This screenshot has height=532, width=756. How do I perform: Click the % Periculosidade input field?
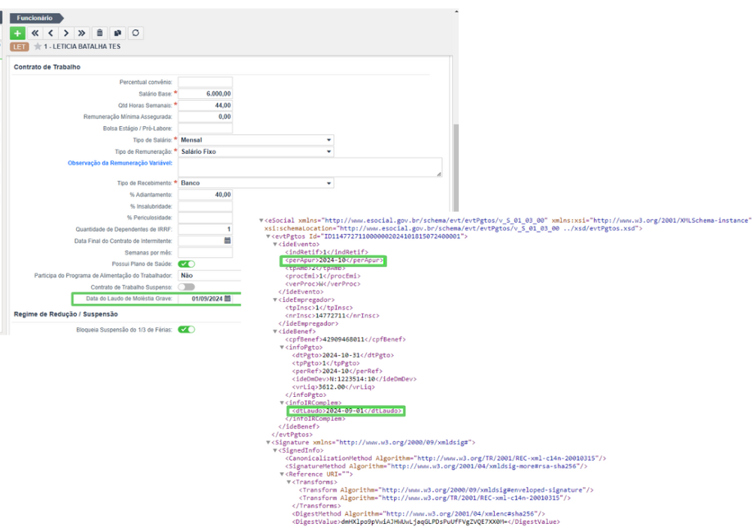206,218
